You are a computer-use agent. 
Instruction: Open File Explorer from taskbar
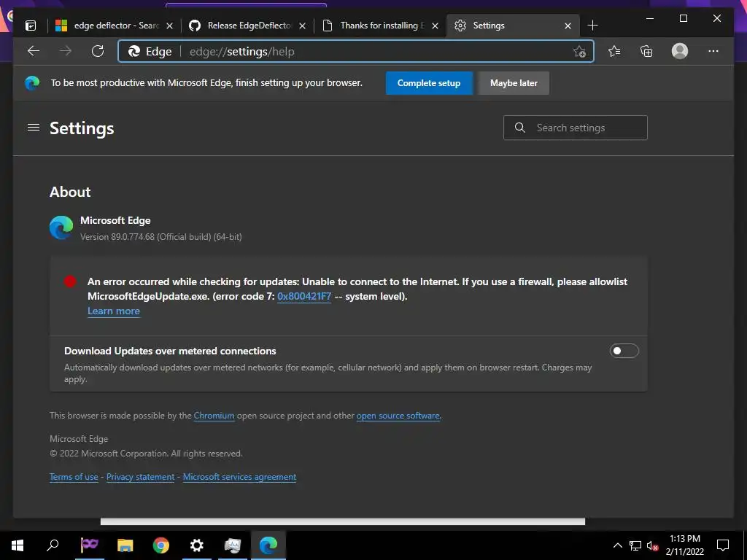tap(125, 545)
